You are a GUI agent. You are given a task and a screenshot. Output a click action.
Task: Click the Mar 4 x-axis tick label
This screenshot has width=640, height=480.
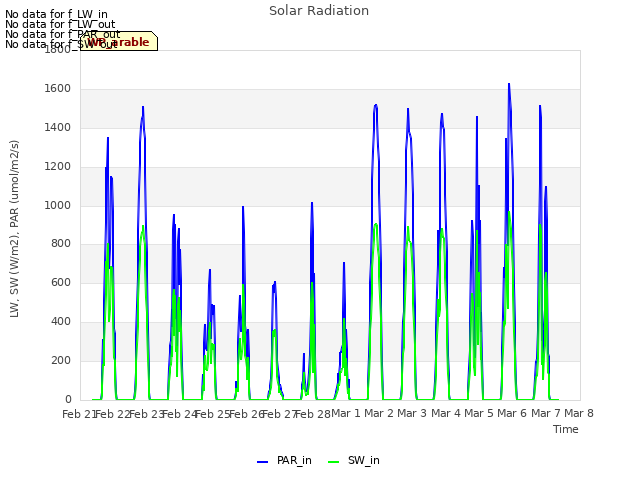(x=446, y=413)
